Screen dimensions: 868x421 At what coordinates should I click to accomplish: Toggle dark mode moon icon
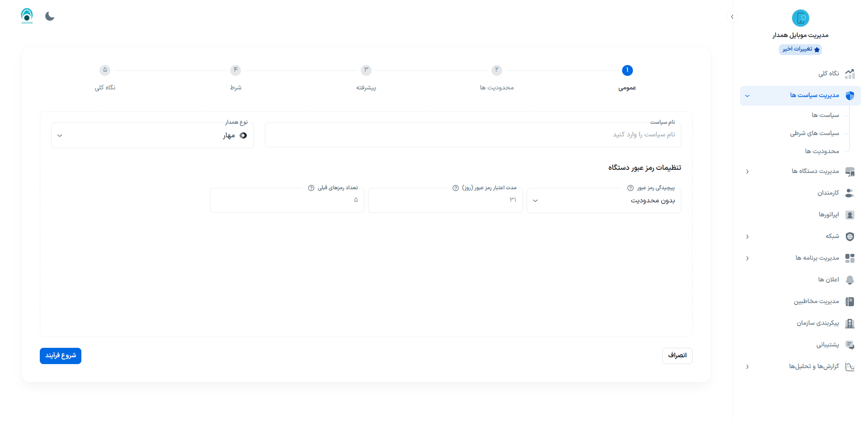tap(50, 17)
